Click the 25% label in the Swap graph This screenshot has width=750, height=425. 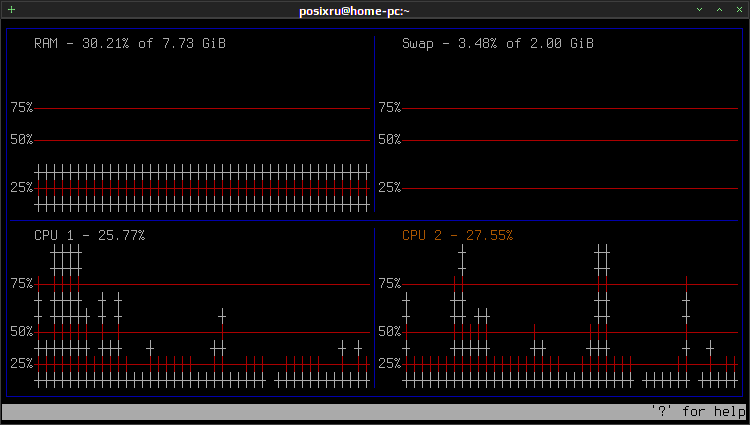(x=390, y=187)
